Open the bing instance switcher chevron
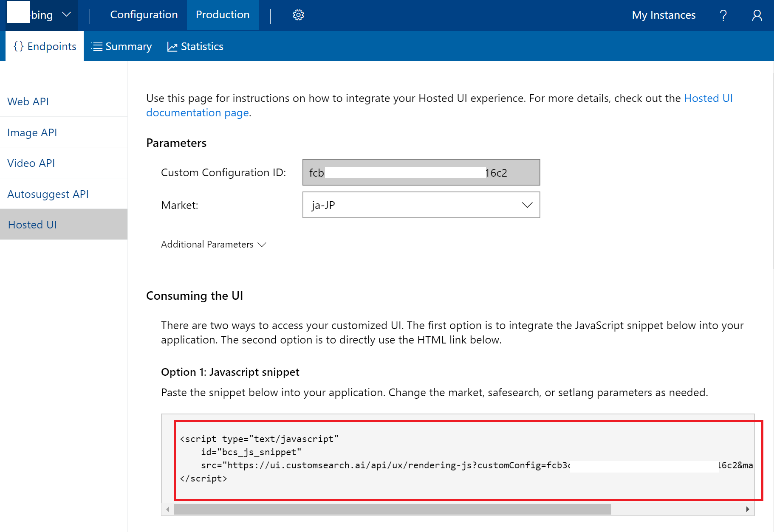 (x=67, y=14)
